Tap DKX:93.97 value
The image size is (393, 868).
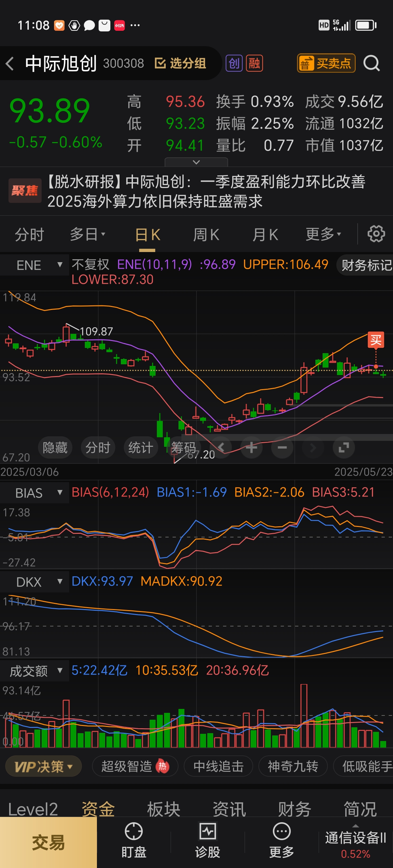[x=102, y=581]
